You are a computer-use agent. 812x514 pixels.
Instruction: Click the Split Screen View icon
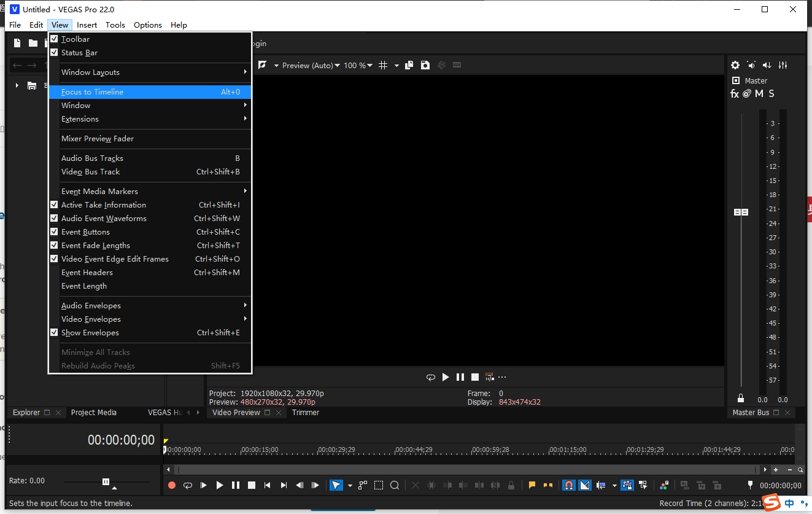pos(263,65)
